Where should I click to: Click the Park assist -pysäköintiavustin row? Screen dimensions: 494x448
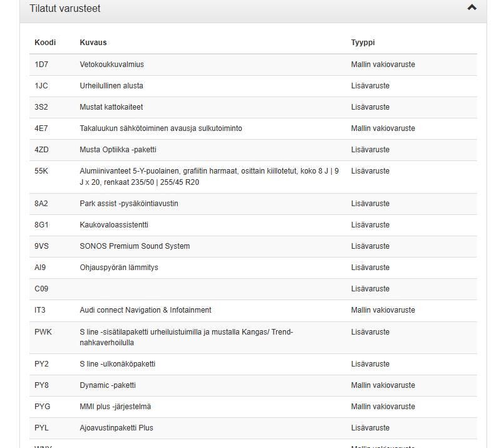(129, 204)
